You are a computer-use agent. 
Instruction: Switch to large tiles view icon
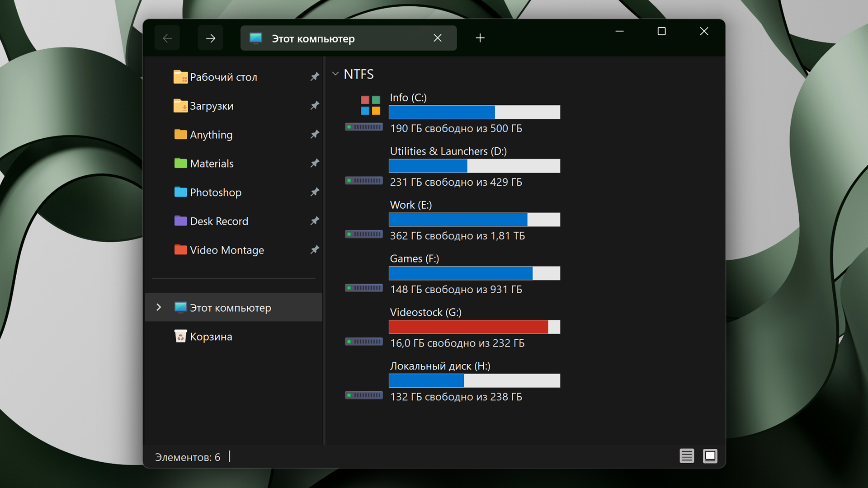pos(710,456)
